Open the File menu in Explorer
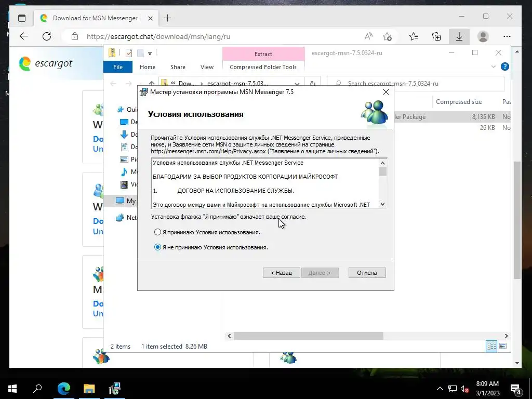This screenshot has height=399, width=532. click(118, 67)
